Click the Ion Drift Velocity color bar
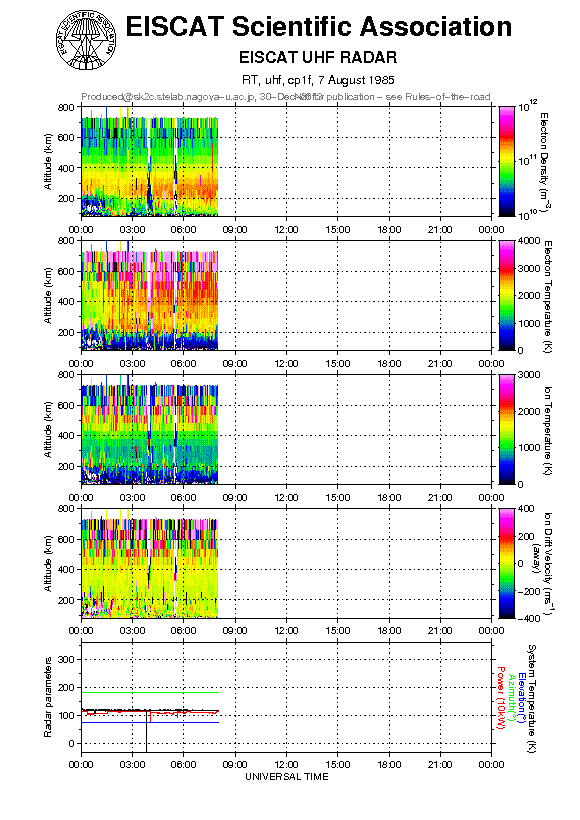The image size is (580, 820). [x=507, y=563]
